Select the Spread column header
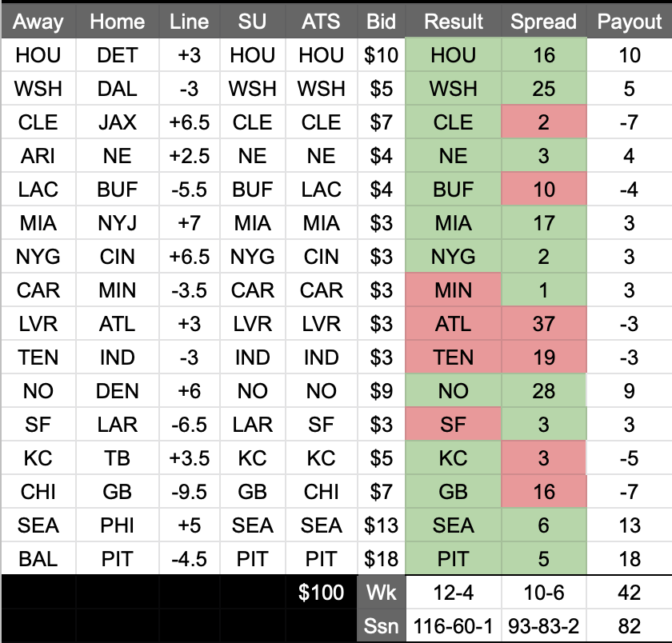 [544, 22]
